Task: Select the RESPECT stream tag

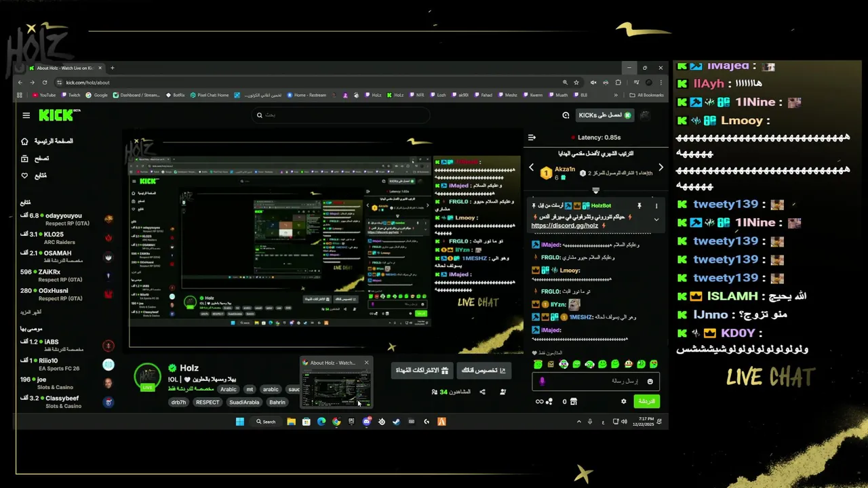Action: click(208, 402)
